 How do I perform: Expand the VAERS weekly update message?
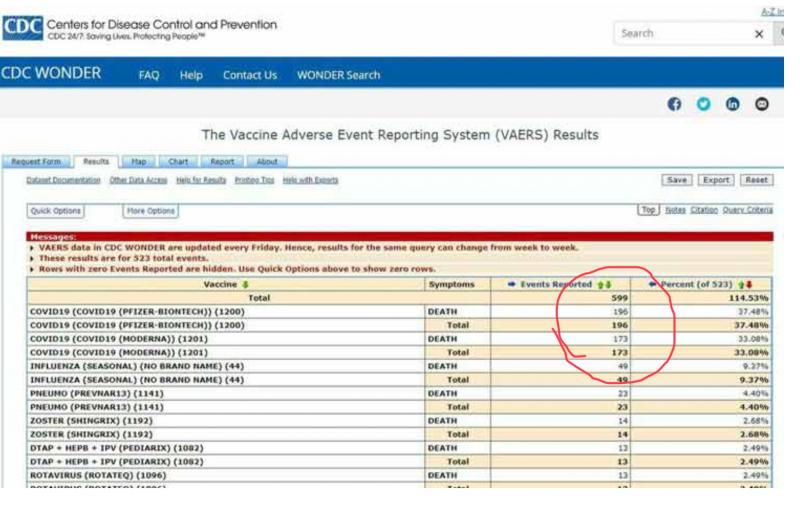tap(32, 248)
